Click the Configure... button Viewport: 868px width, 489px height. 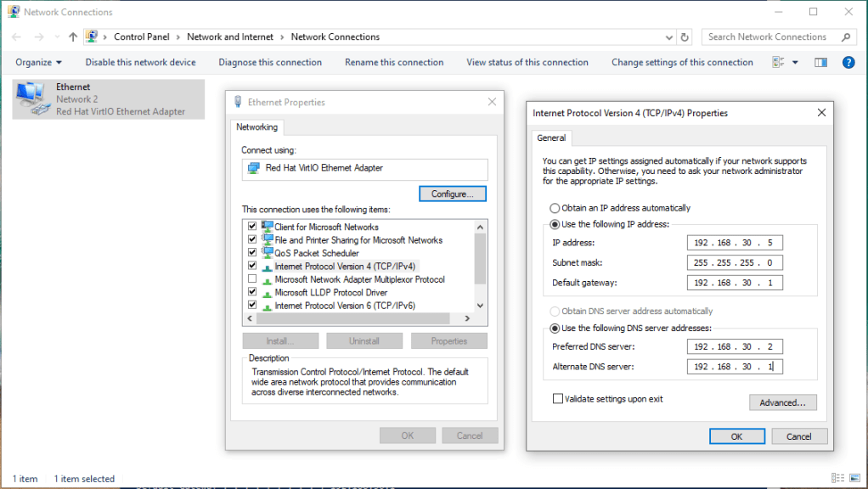point(452,194)
